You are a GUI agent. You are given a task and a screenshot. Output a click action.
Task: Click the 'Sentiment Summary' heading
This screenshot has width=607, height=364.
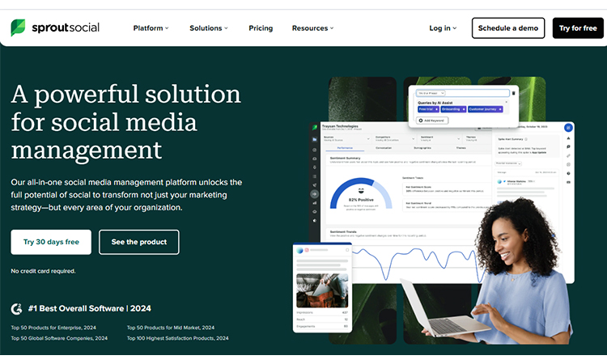point(345,159)
